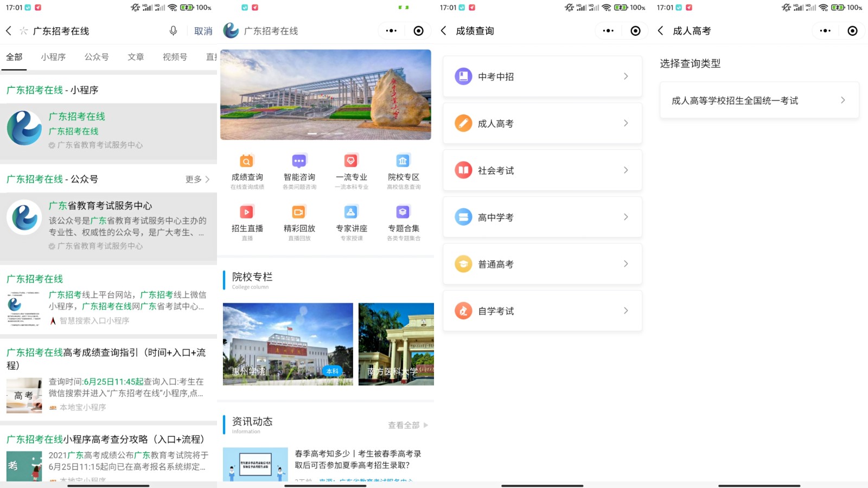
Task: Expand the 自学考试 row chevron
Action: (626, 311)
